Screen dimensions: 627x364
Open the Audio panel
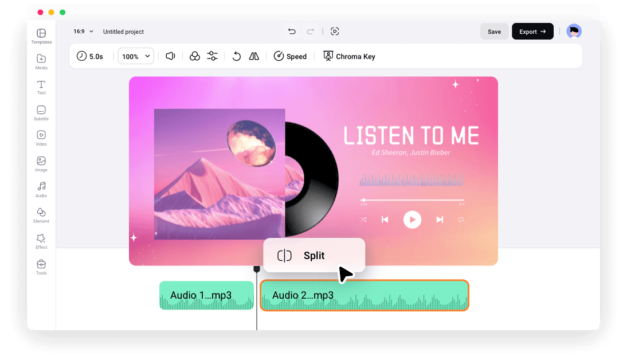[x=41, y=190]
